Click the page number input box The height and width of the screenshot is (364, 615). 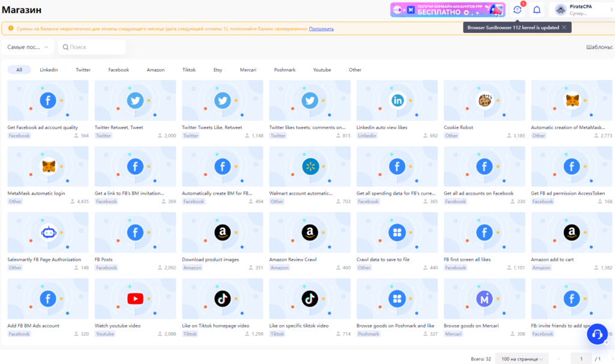(x=581, y=359)
